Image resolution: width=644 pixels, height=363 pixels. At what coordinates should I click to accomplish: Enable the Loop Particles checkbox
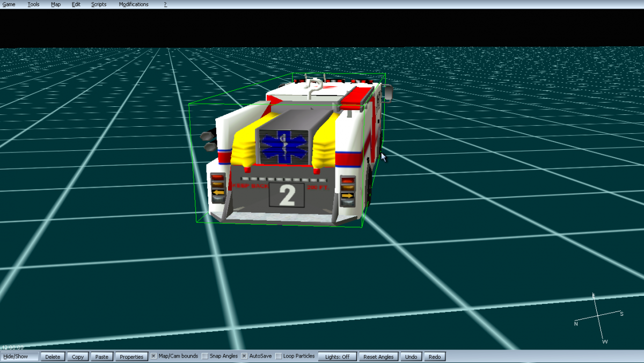coord(278,356)
